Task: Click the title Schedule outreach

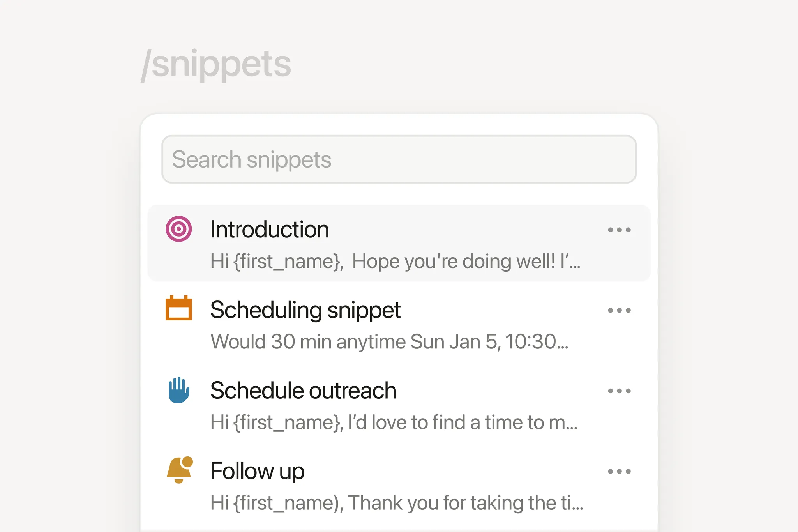Action: click(303, 391)
